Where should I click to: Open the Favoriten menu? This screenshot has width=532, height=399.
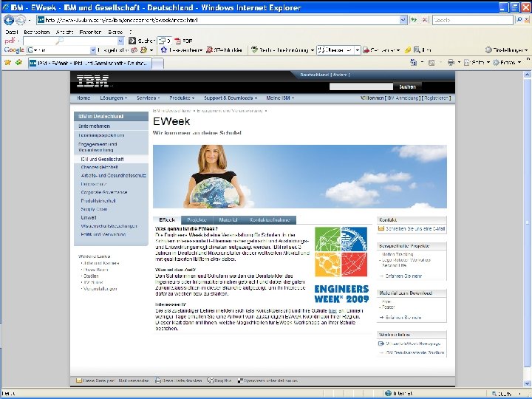point(90,32)
